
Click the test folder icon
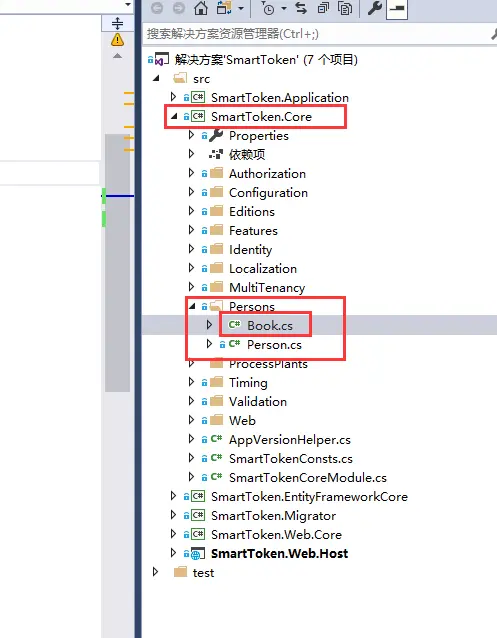pyautogui.click(x=180, y=572)
